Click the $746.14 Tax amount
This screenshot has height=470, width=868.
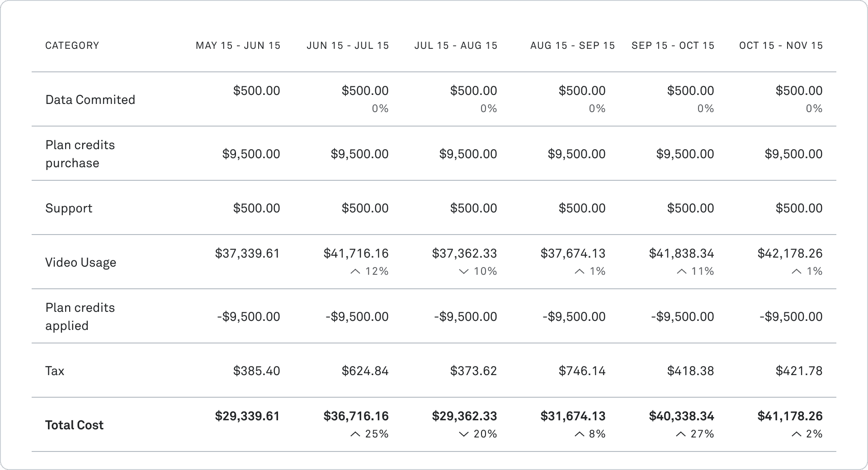582,371
